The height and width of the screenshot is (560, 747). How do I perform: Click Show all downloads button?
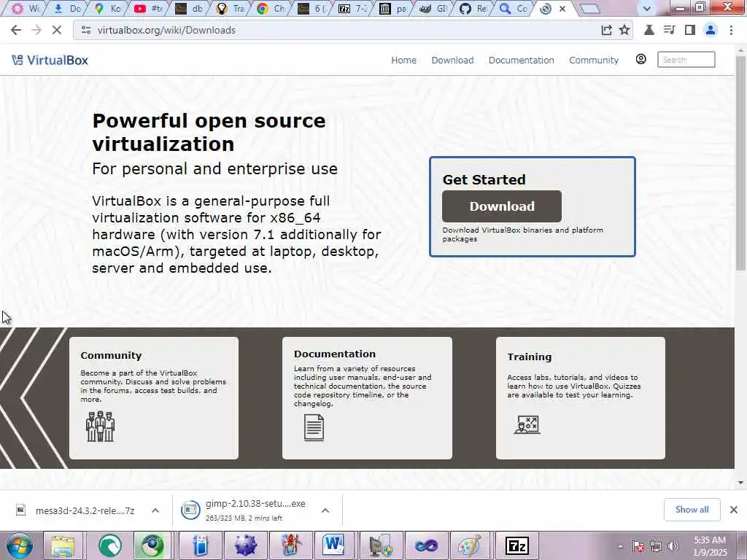pyautogui.click(x=692, y=510)
